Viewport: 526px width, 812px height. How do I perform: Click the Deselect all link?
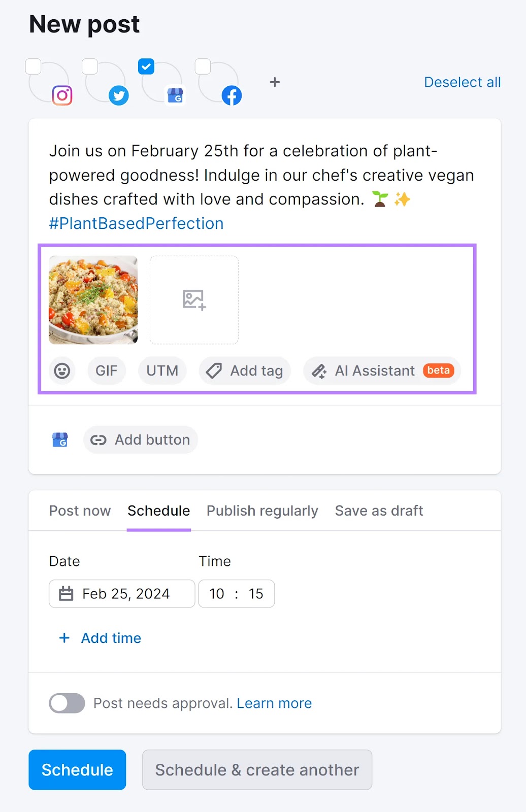click(462, 82)
